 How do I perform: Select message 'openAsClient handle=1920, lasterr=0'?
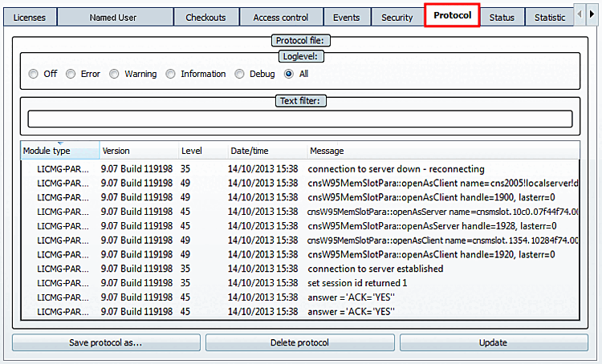point(431,254)
